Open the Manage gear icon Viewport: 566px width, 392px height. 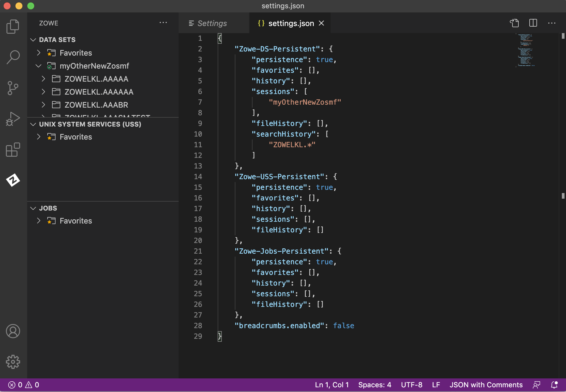click(x=12, y=362)
